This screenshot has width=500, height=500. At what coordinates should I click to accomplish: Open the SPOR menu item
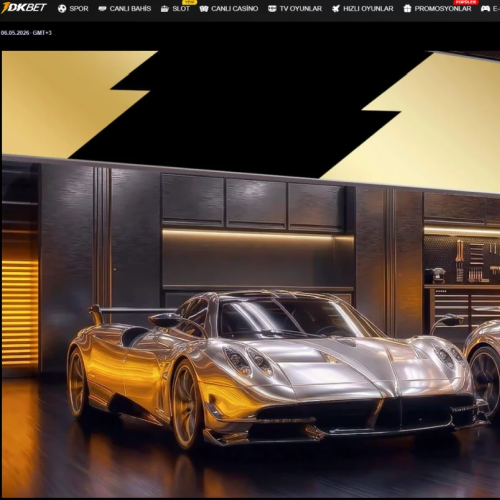coord(79,9)
